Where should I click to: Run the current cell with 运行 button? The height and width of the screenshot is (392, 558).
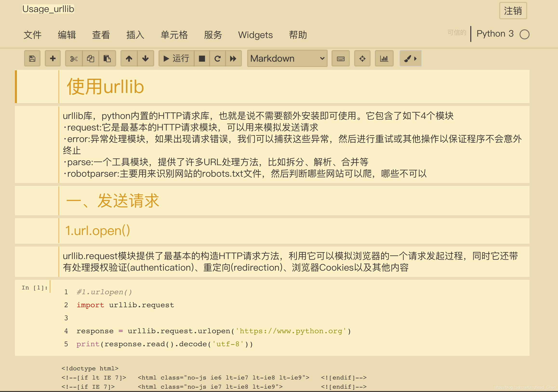pyautogui.click(x=176, y=59)
